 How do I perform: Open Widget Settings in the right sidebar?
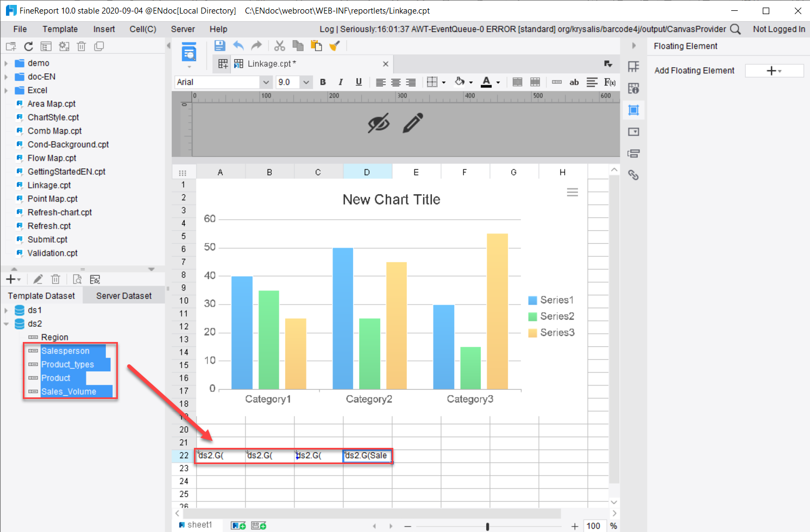click(633, 131)
